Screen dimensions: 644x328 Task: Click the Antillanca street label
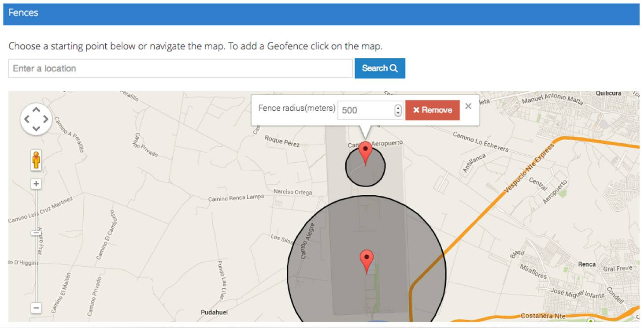[474, 162]
